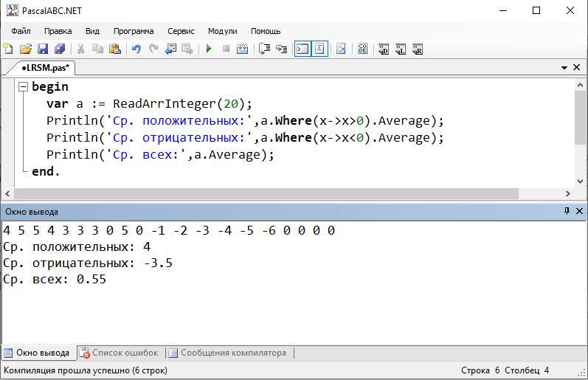Click the Save All toolbar icon
The width and height of the screenshot is (588, 380).
(x=59, y=49)
